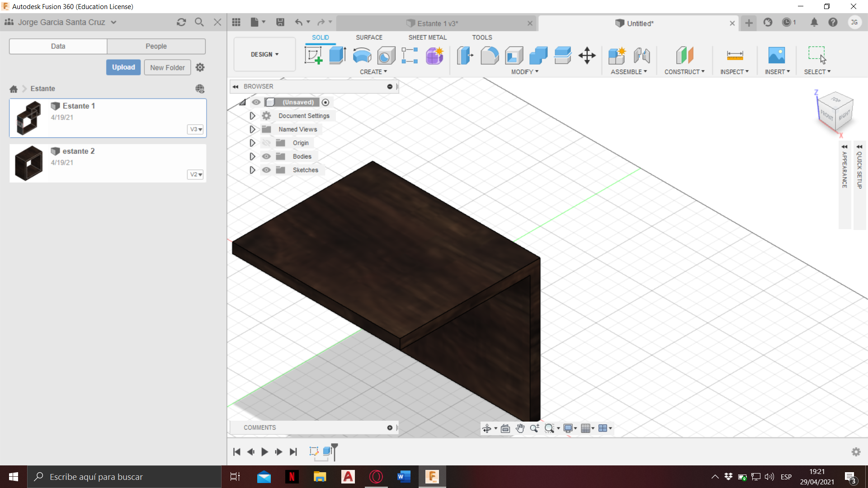The width and height of the screenshot is (868, 488).
Task: Search in the data panel
Action: point(199,22)
